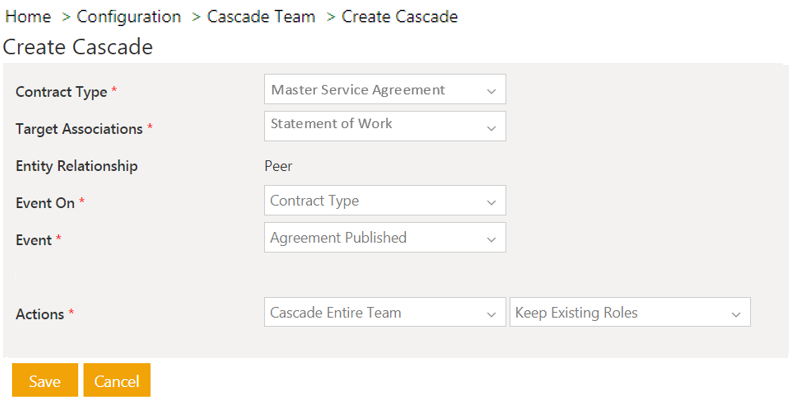Open the Keep Existing Roles dropdown

[629, 313]
